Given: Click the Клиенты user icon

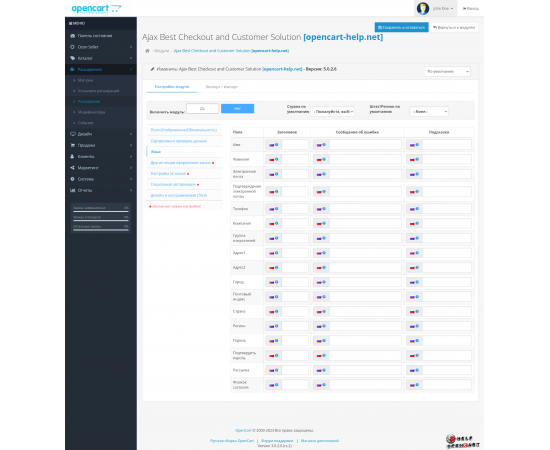Looking at the screenshot, I should 73,156.
